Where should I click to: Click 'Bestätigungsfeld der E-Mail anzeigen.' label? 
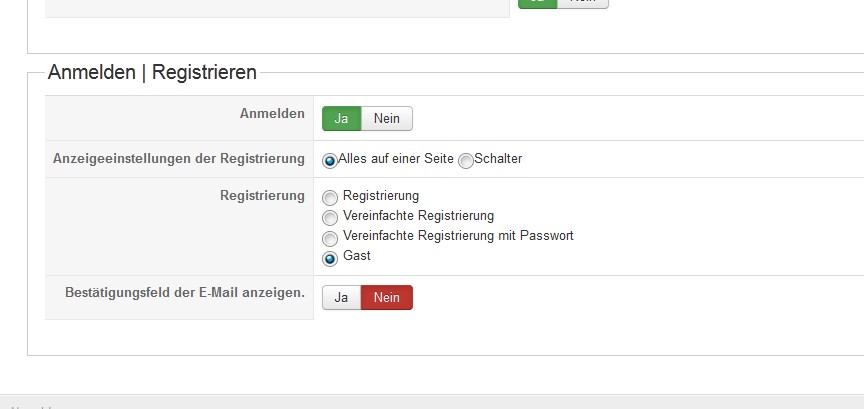click(184, 294)
